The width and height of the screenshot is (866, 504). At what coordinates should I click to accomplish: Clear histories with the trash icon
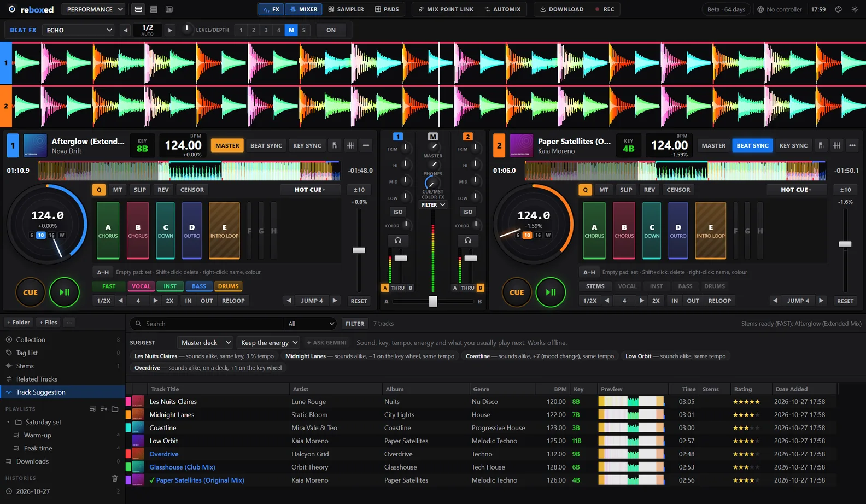coord(115,478)
